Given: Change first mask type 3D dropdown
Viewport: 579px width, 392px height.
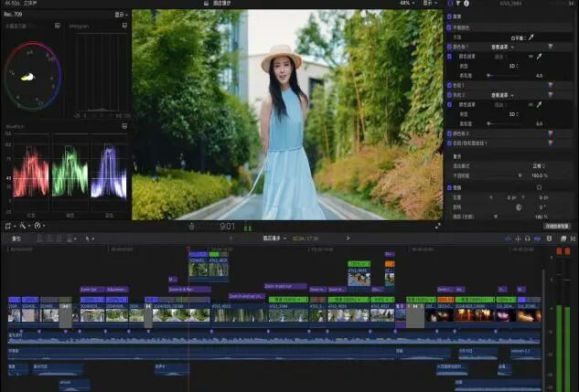Looking at the screenshot, I should pos(514,66).
